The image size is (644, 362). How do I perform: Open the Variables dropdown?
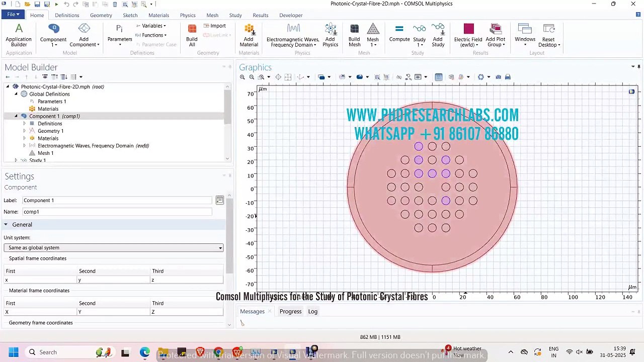[x=151, y=26]
